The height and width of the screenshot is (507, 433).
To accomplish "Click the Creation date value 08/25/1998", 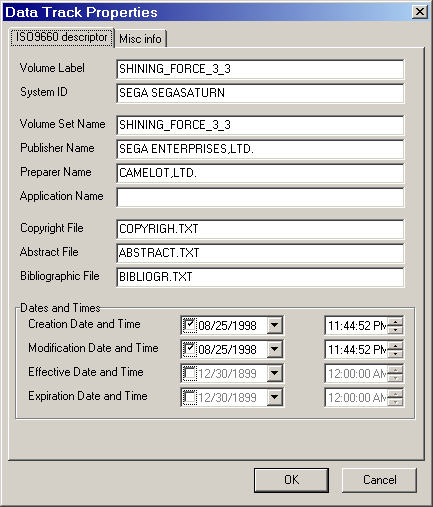I will tap(227, 326).
